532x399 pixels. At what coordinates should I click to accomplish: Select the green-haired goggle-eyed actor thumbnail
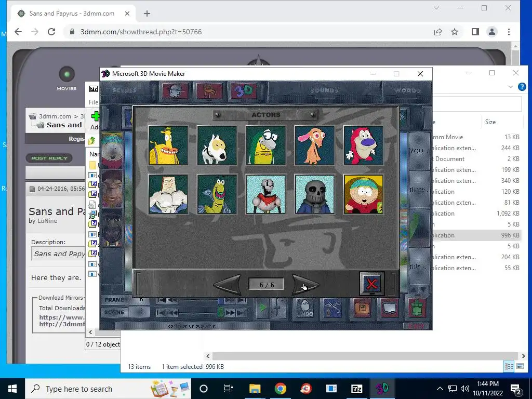click(265, 145)
